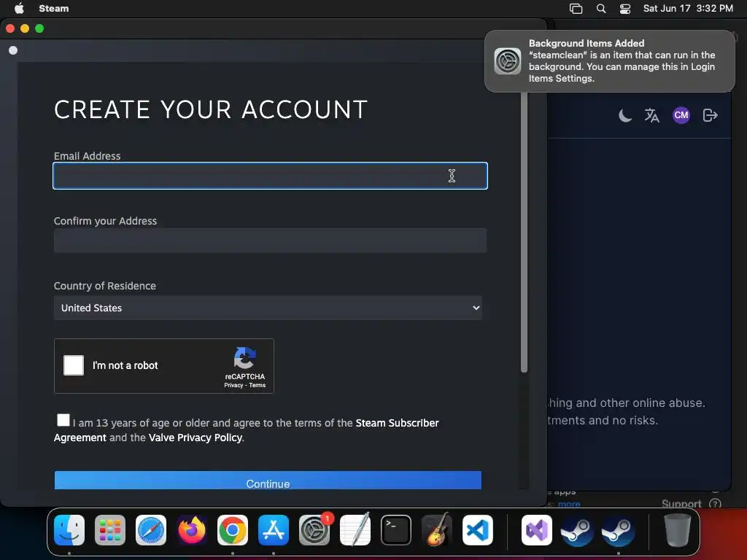Screen dimensions: 747x560
Task: Open the translate language icon in background window
Action: (651, 115)
